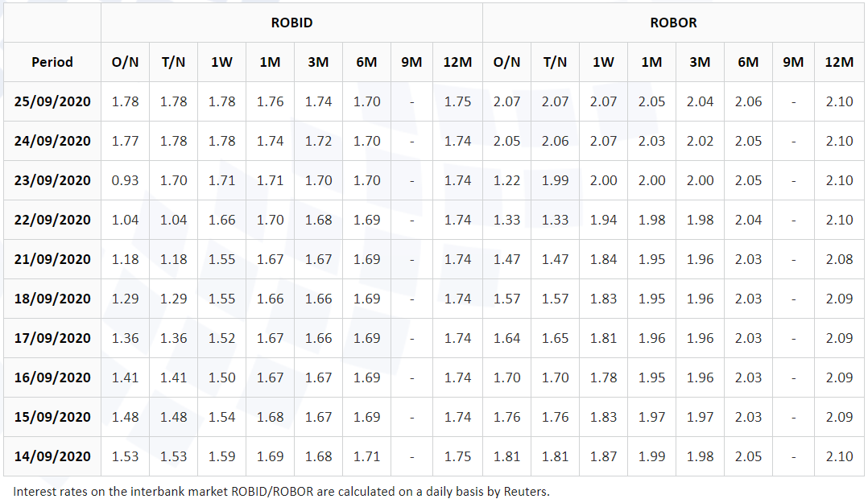Click the 1.52 ROBID 1W value
868x499 pixels.
(221, 338)
